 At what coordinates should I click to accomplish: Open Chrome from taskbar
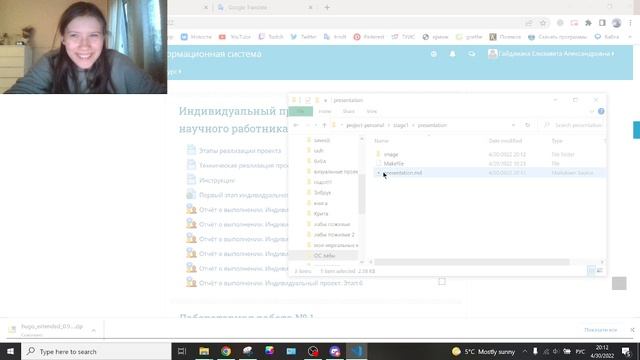(226, 351)
